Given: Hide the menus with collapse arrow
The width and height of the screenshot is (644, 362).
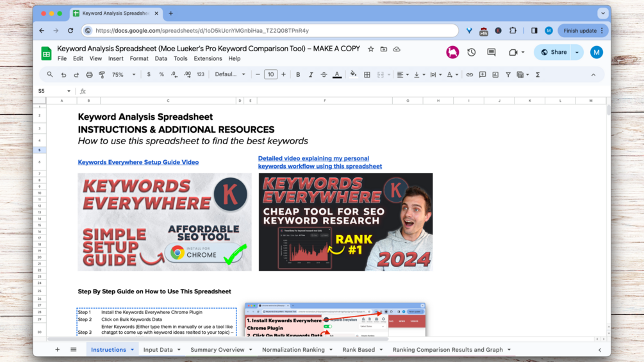Looking at the screenshot, I should [x=593, y=75].
